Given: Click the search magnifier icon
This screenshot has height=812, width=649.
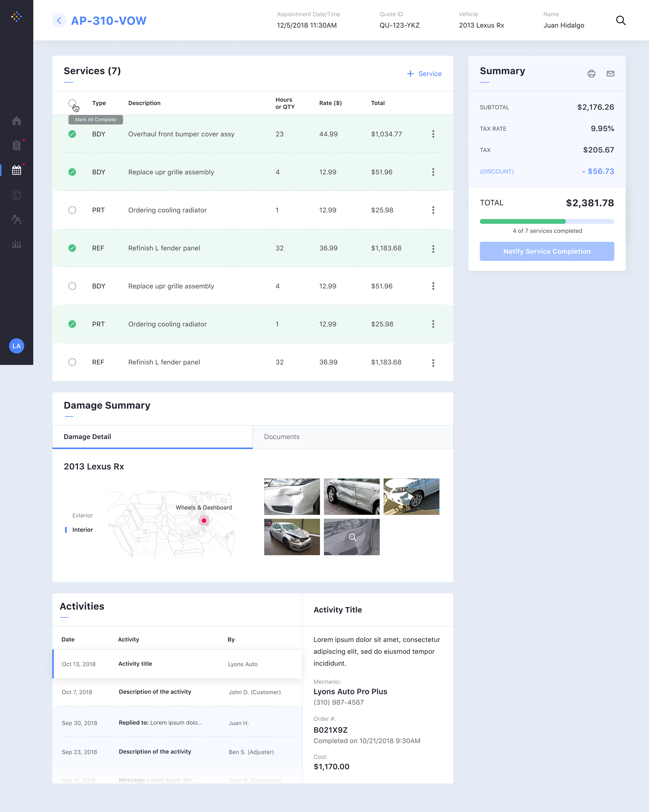Looking at the screenshot, I should click(620, 20).
